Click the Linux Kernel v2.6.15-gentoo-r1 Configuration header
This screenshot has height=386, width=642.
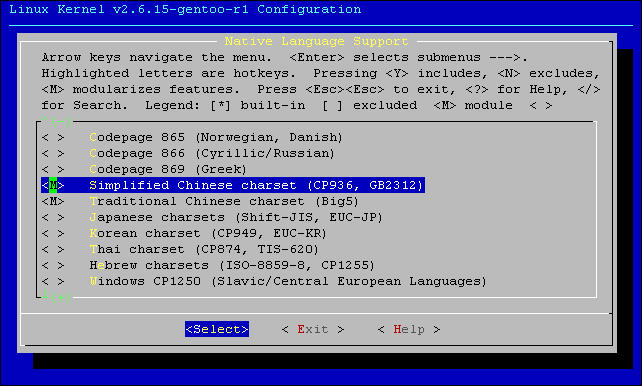tap(185, 9)
